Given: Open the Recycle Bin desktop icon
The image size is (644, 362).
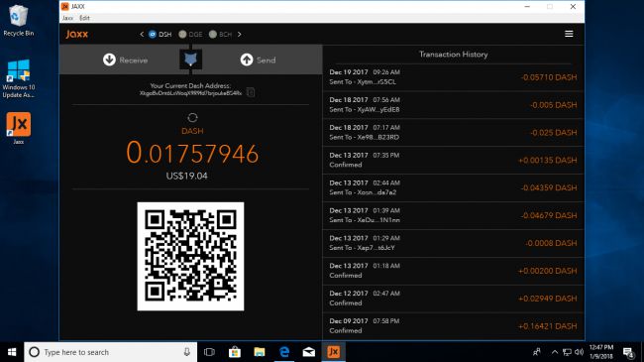Looking at the screenshot, I should [x=19, y=21].
